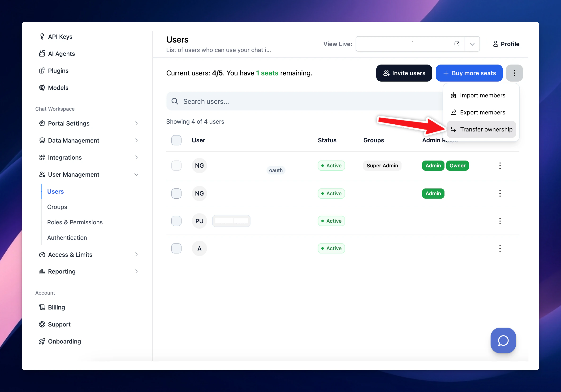
Task: Open Roles & Permissions sub-item
Action: coord(75,222)
